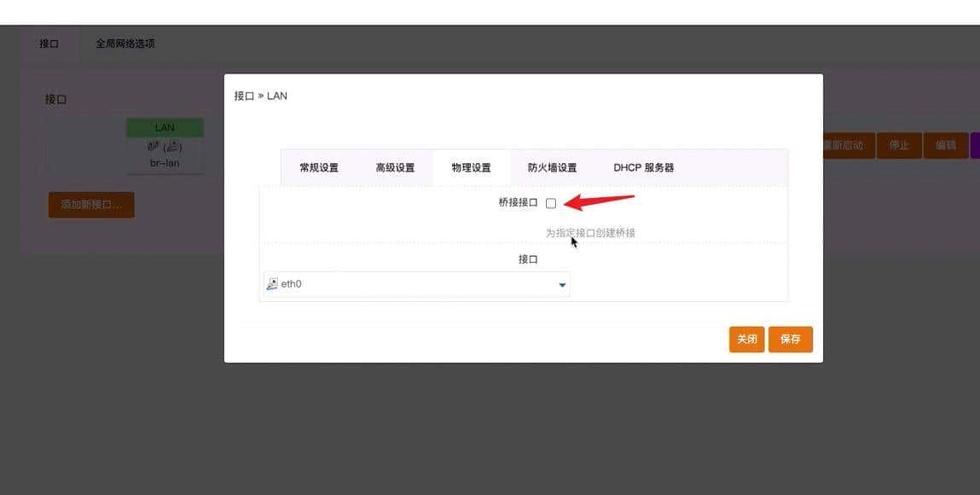
Task: Select the 物理设置 tab
Action: [x=472, y=167]
